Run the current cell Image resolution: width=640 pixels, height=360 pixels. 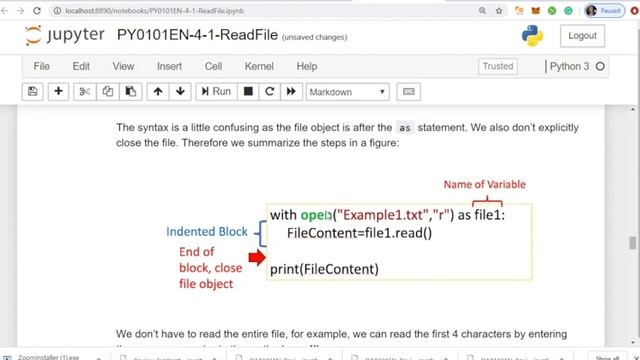(216, 91)
